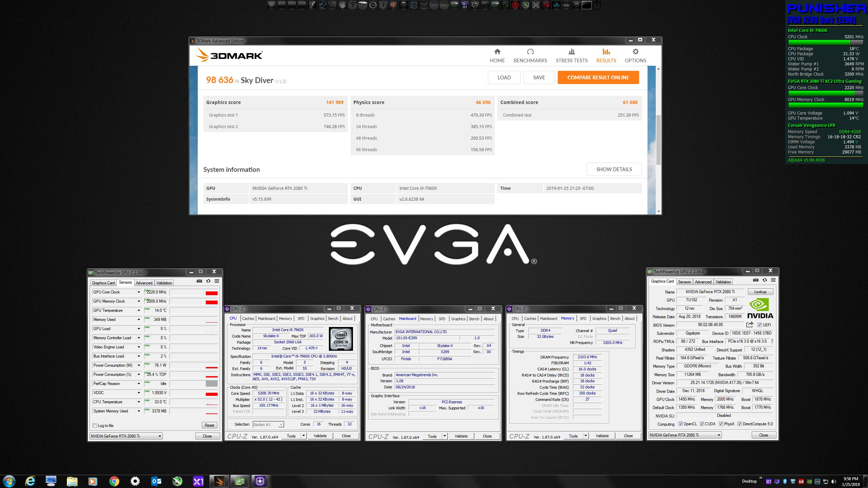Uncheck the OpenCL computing checkbox
Image resolution: width=868 pixels, height=488 pixels.
(680, 424)
